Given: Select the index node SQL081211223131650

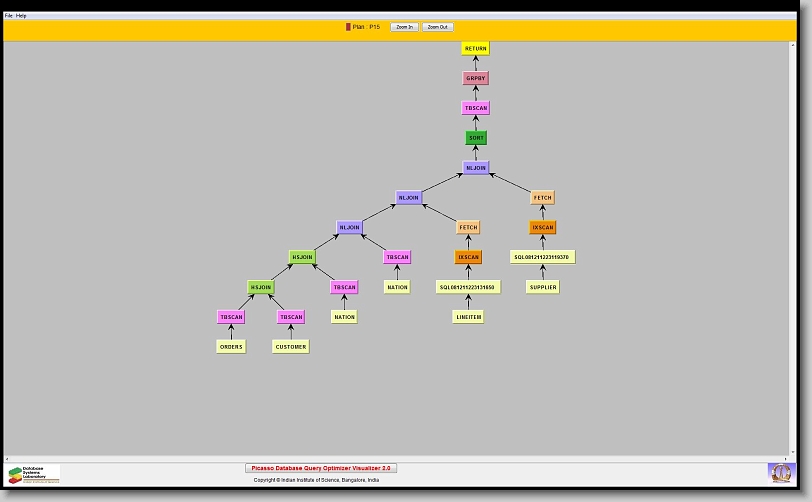Looking at the screenshot, I should [468, 287].
